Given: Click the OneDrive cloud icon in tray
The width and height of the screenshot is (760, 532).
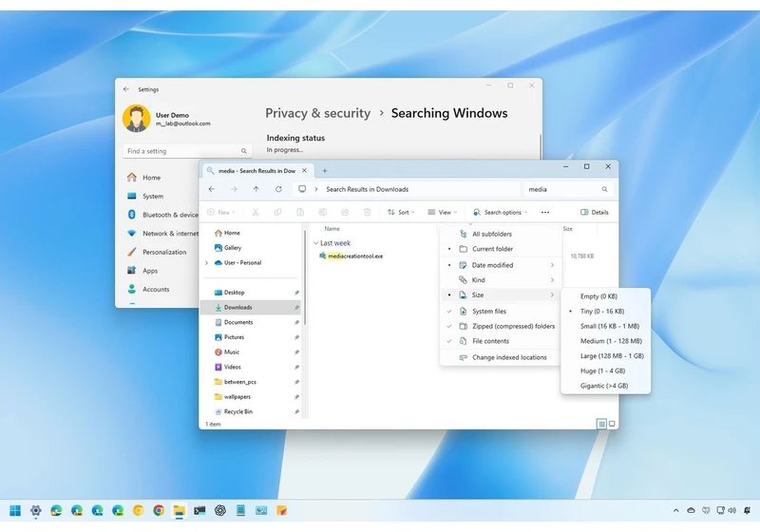Looking at the screenshot, I should (692, 510).
